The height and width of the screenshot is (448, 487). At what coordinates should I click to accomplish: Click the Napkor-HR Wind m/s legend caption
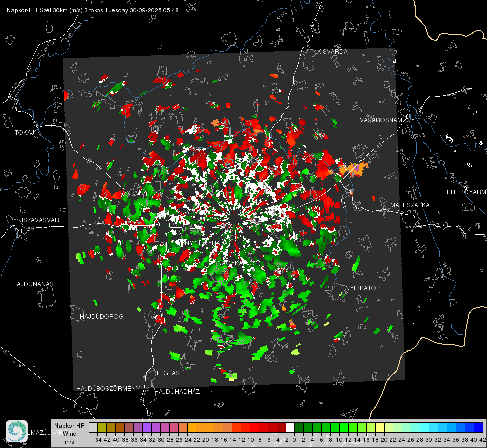click(69, 434)
